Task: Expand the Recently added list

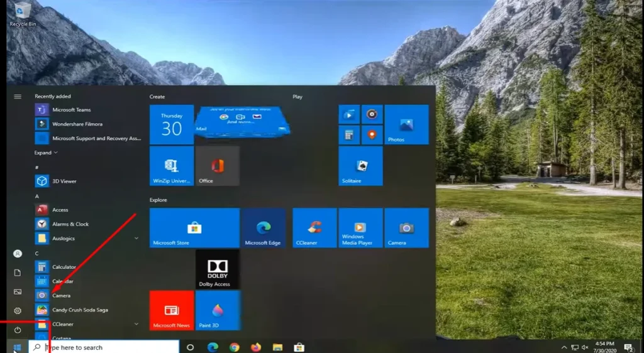Action: point(46,153)
